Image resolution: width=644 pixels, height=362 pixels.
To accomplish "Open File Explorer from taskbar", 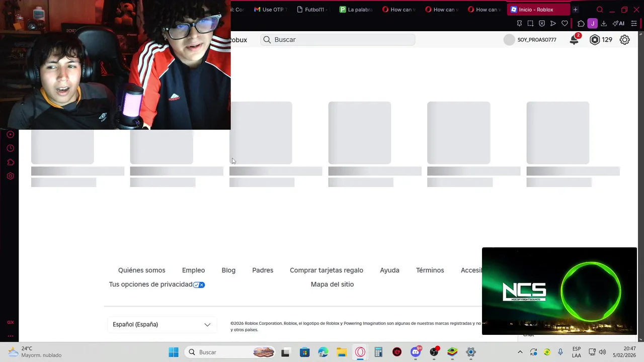I will pyautogui.click(x=342, y=352).
